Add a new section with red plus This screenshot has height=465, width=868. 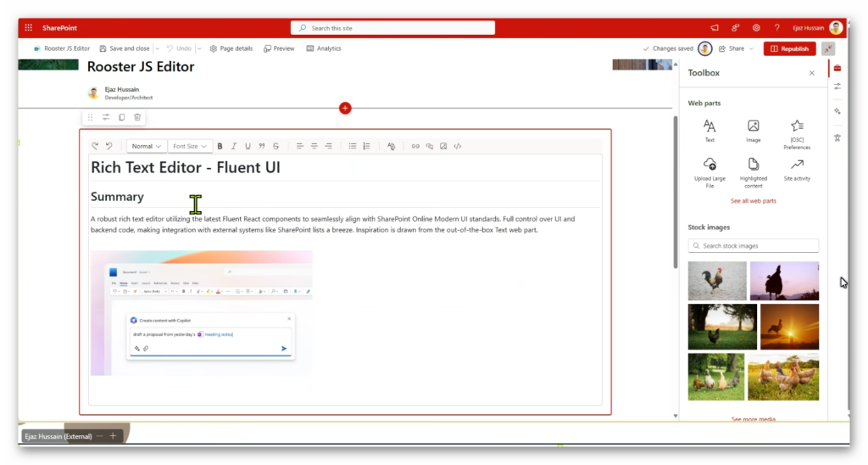[345, 108]
